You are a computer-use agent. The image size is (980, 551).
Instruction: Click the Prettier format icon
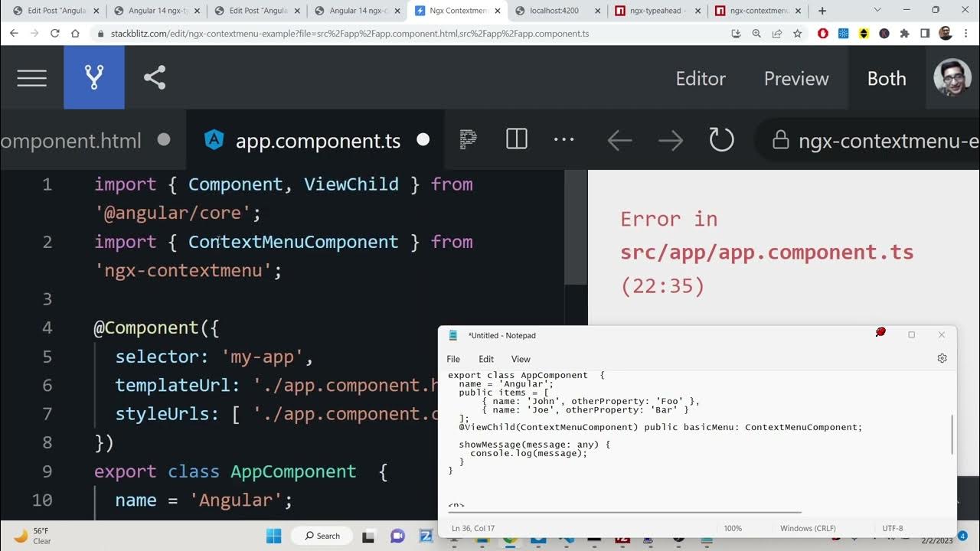(x=468, y=140)
